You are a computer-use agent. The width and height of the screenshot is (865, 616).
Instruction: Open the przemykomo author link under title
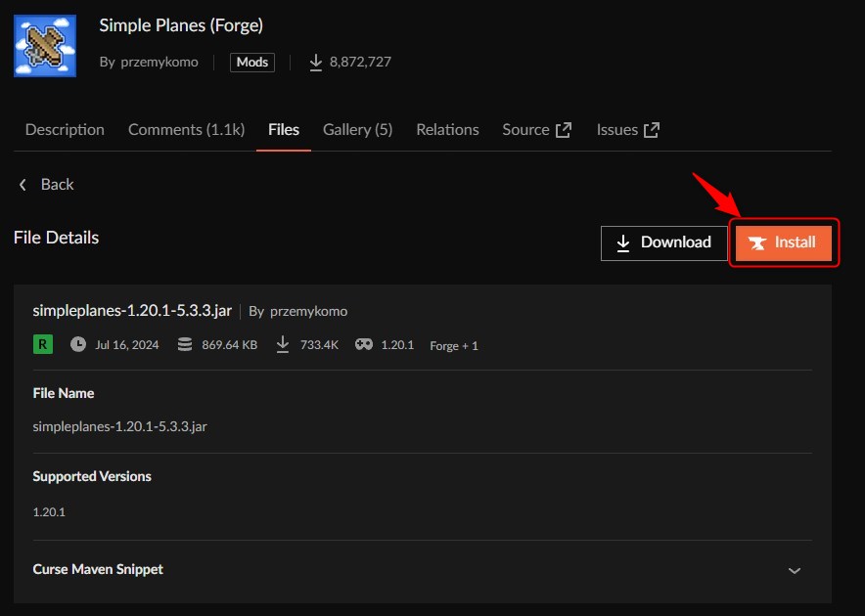159,62
